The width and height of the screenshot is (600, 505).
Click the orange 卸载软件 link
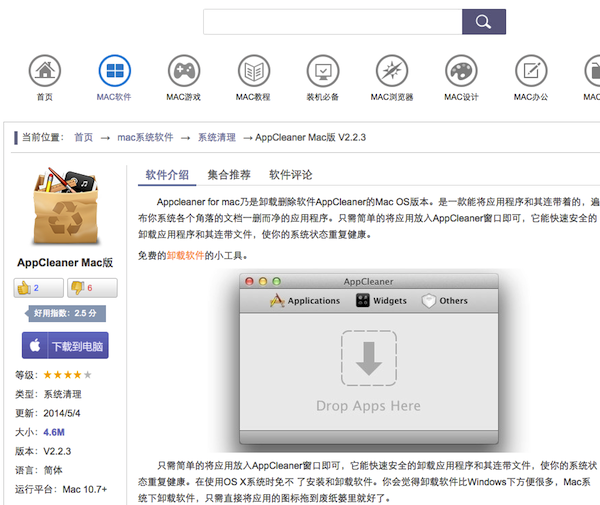point(185,256)
